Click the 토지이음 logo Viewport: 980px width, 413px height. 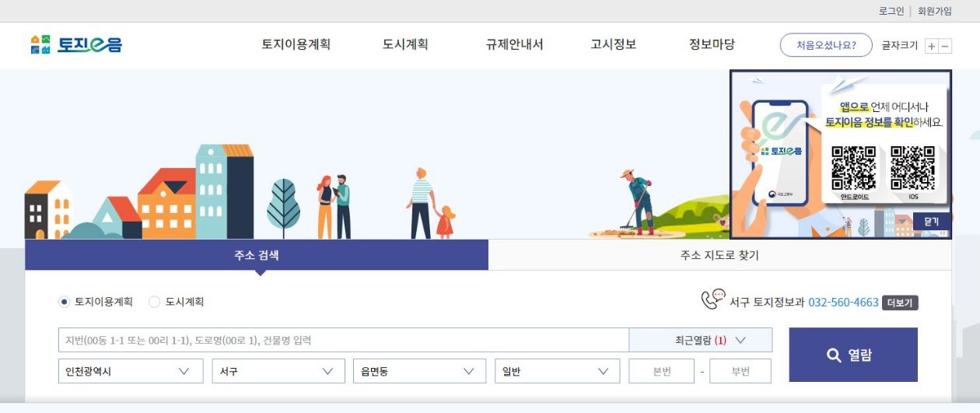76,44
